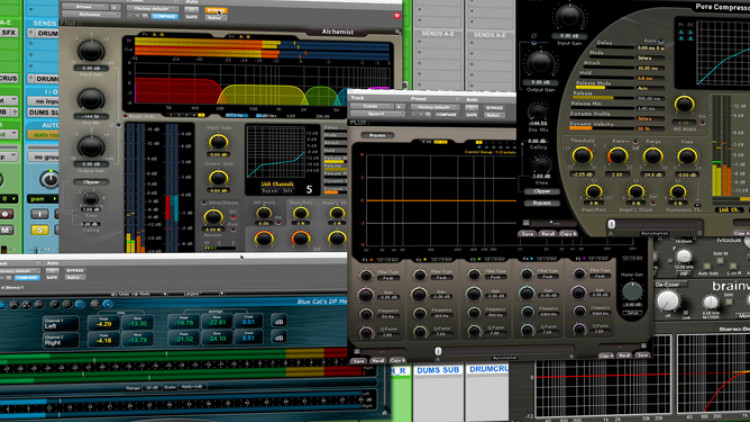
Task: Click Pure Compressor automation slider handle
Action: (611, 224)
